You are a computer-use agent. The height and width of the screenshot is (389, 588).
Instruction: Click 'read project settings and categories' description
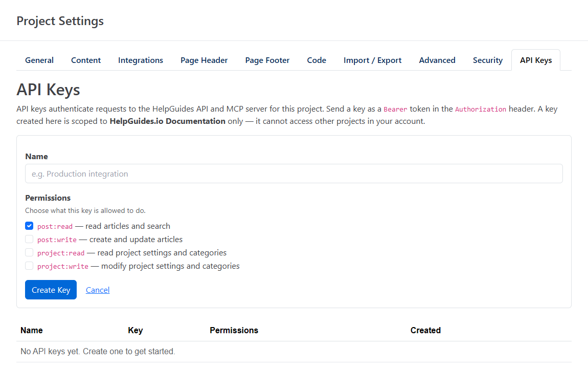(x=162, y=253)
